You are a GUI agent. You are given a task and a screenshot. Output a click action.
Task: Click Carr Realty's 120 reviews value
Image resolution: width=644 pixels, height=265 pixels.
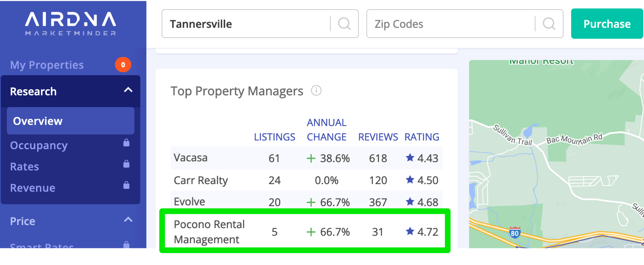(378, 180)
